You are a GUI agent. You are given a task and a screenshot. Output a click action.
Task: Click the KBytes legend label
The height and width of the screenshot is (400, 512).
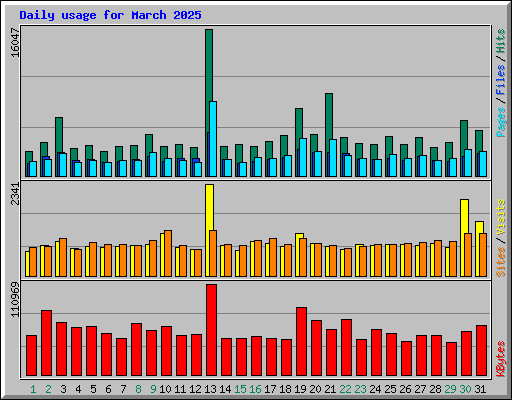(501, 359)
